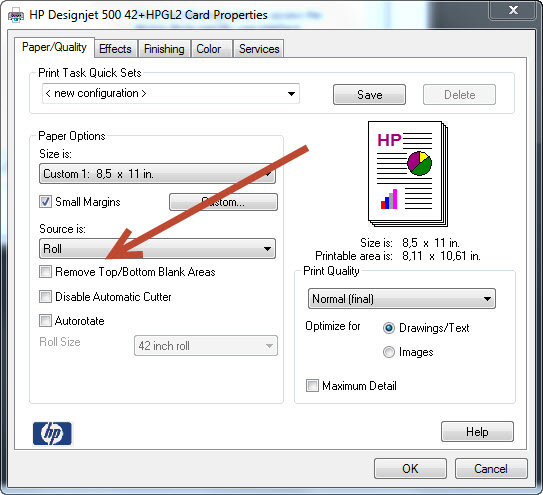Select Drawings/Text optimization option
Screen dimensions: 543x495
pos(389,328)
